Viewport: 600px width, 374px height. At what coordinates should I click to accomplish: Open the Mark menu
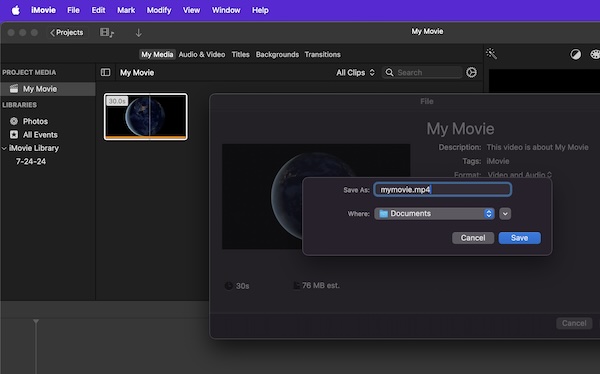[x=126, y=10]
